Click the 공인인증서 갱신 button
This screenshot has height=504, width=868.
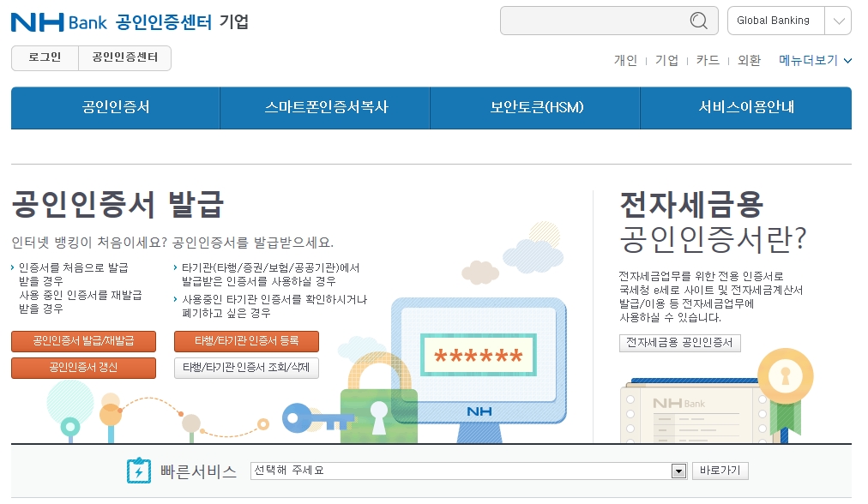pyautogui.click(x=83, y=368)
